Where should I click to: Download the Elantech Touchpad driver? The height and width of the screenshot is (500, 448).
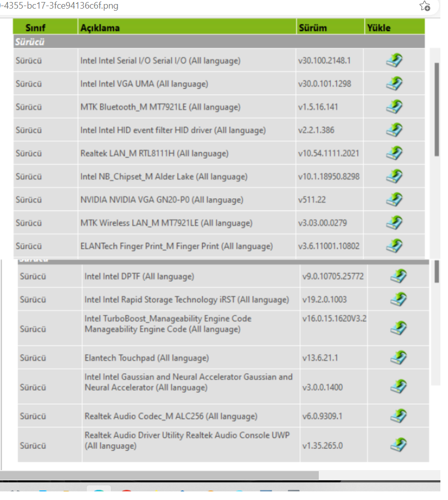(x=398, y=358)
